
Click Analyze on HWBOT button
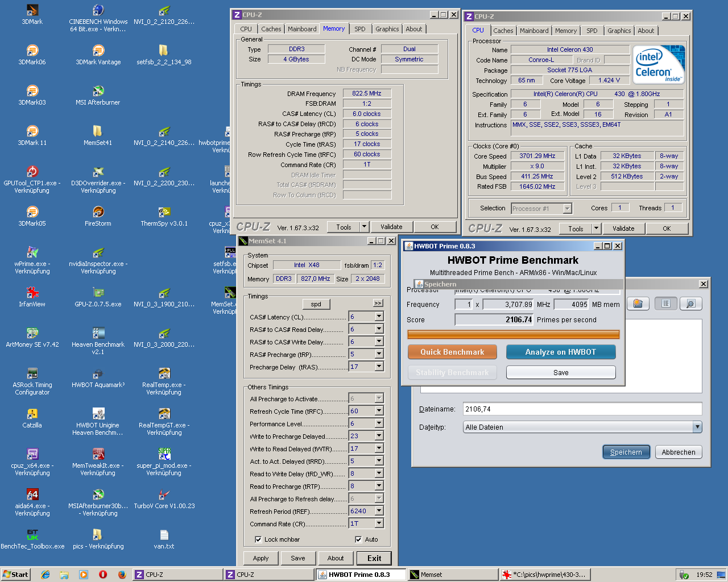(561, 352)
